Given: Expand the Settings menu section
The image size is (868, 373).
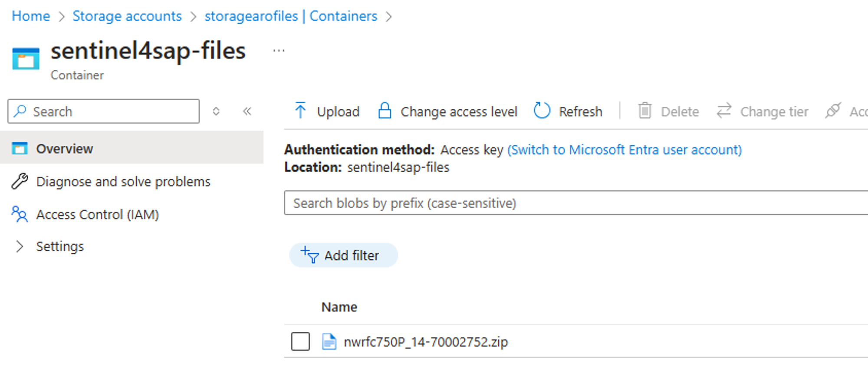Looking at the screenshot, I should [20, 246].
